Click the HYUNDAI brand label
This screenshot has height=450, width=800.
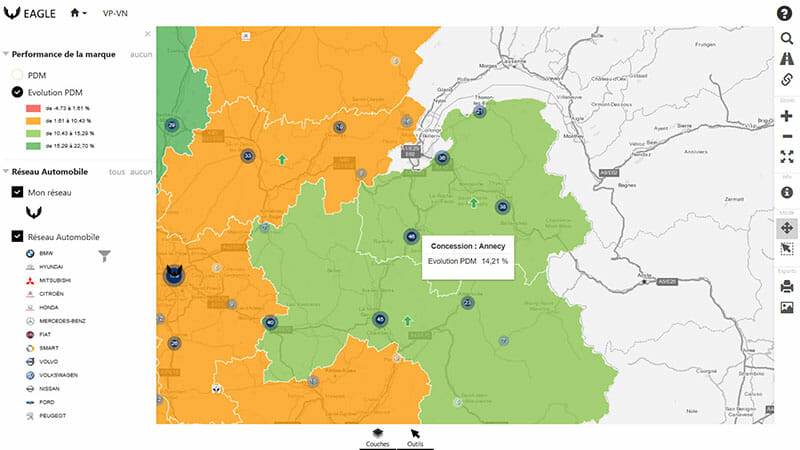[51, 267]
